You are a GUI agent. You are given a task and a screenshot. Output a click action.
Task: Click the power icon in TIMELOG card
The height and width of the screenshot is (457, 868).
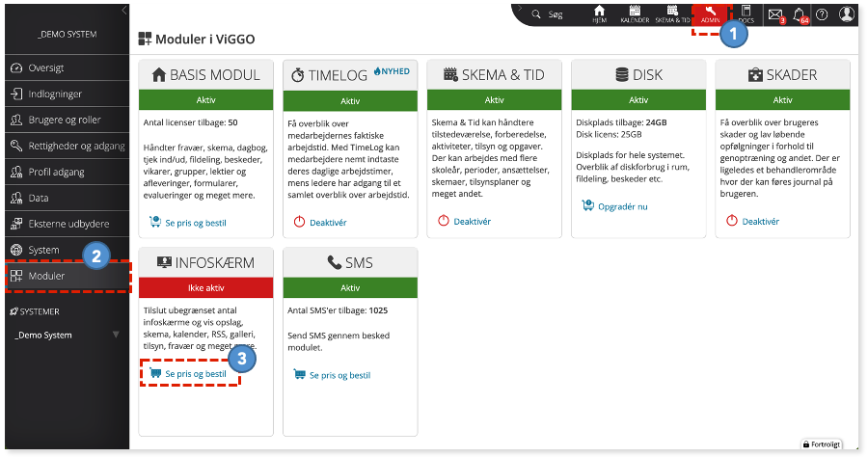click(300, 222)
